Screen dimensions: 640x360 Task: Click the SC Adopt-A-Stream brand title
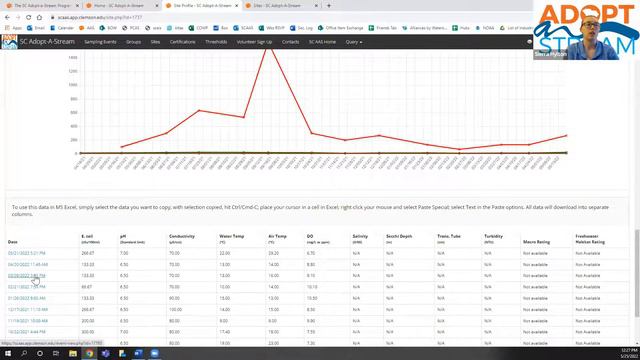(47, 42)
